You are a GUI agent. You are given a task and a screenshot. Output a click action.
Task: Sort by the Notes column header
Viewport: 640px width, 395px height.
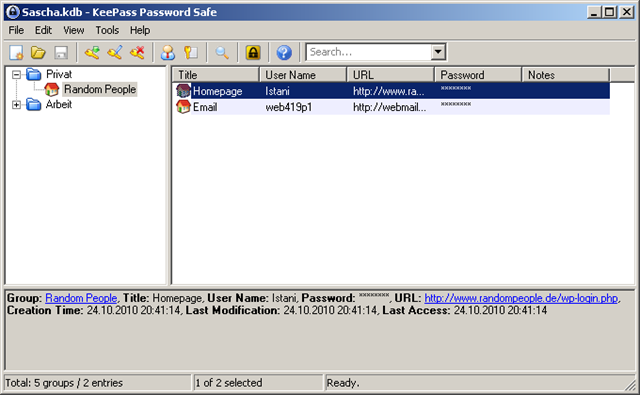(566, 75)
